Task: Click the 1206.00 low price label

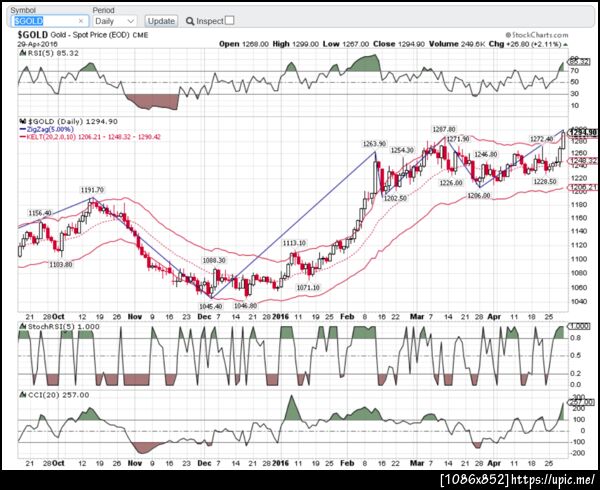Action: [x=478, y=196]
